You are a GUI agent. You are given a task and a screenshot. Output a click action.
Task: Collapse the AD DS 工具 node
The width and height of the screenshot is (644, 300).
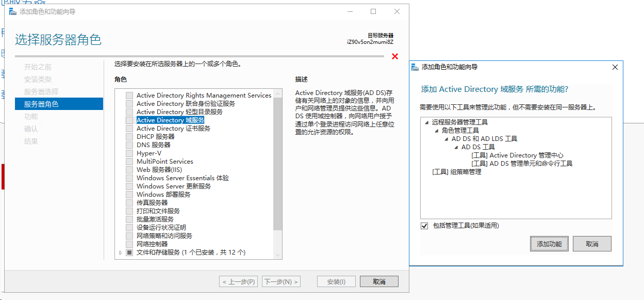coord(456,147)
